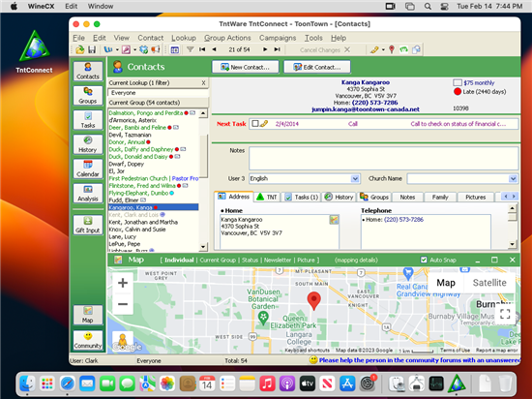Open the Map view in sidebar
The width and height of the screenshot is (532, 399).
point(88,315)
